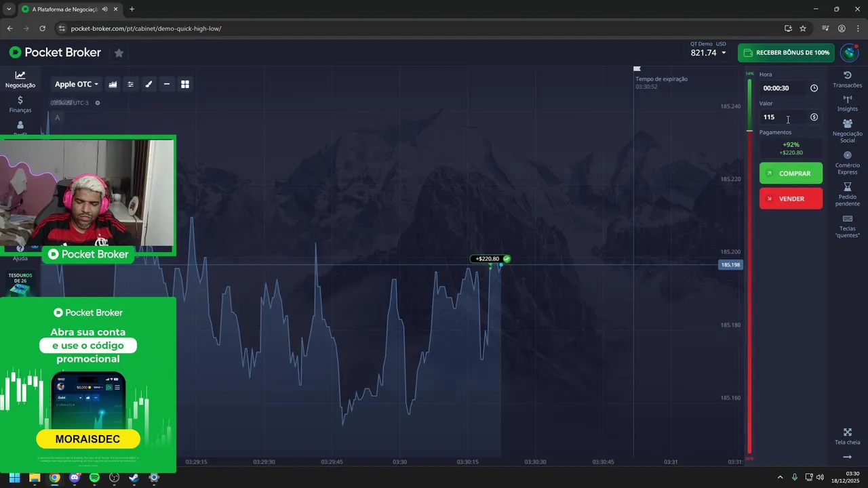Click the dollar icon in Valor field
The width and height of the screenshot is (868, 488).
tap(814, 117)
